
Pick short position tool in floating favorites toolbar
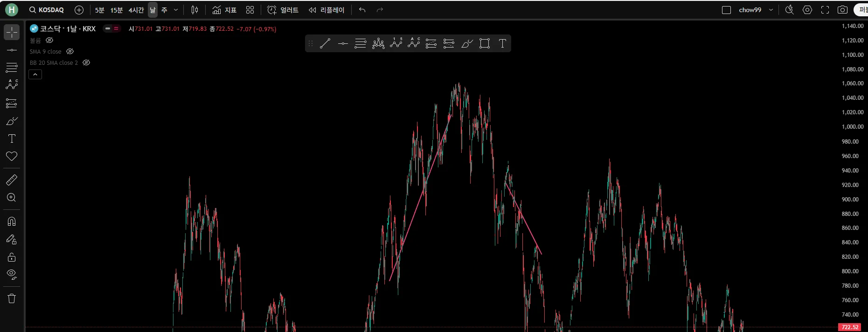pos(449,44)
